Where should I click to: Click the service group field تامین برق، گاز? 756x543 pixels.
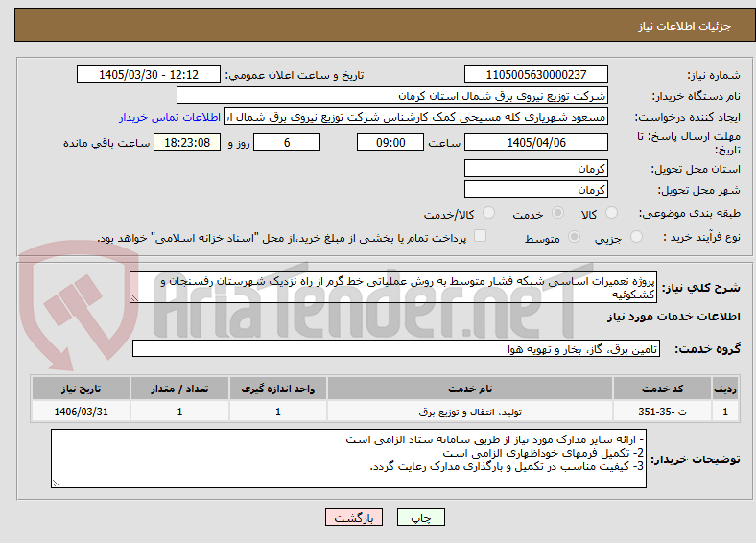coord(396,348)
